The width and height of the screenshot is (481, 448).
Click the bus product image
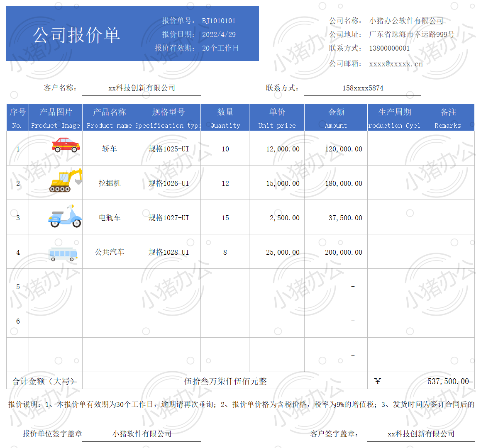63,254
